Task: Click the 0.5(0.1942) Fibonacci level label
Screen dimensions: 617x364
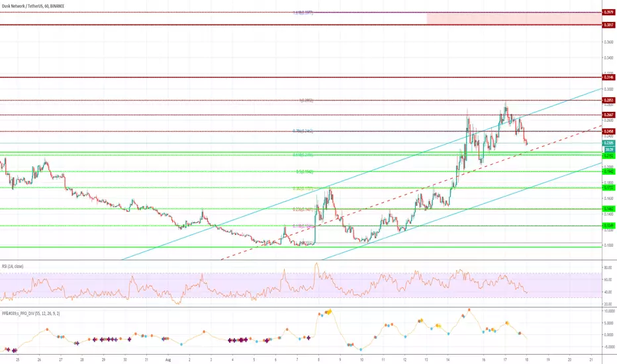Action: pos(305,171)
